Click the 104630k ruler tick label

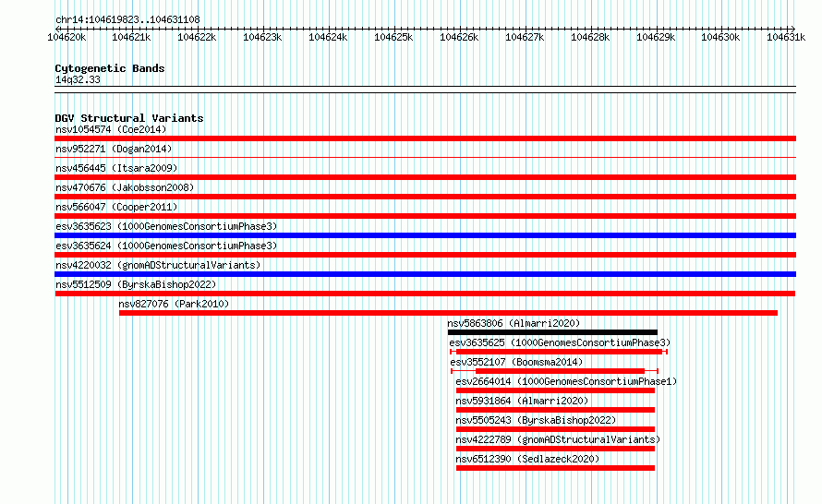(x=720, y=37)
